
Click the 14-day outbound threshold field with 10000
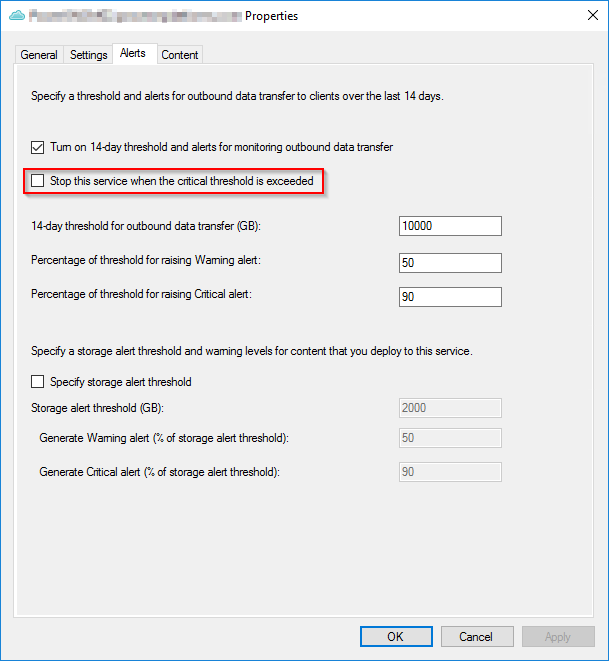pyautogui.click(x=449, y=226)
